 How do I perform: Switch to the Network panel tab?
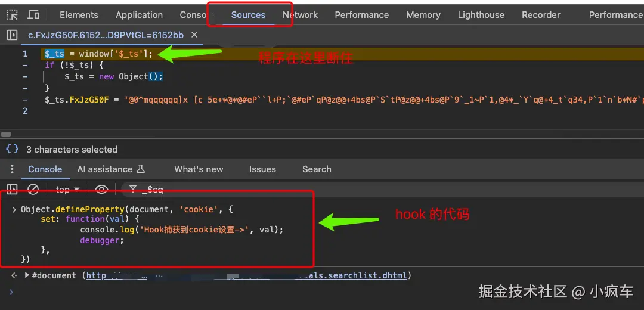(300, 15)
